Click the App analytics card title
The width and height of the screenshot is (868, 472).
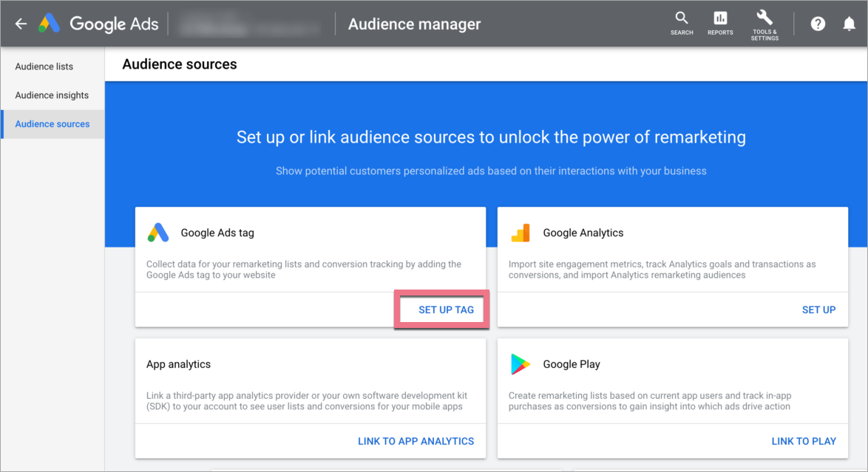[178, 364]
